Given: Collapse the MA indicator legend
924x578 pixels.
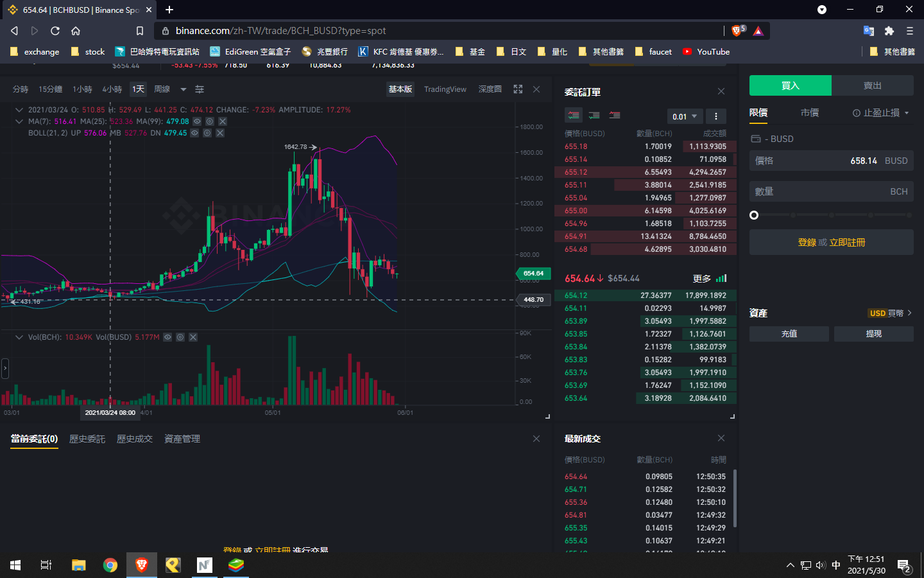Looking at the screenshot, I should (x=19, y=121).
